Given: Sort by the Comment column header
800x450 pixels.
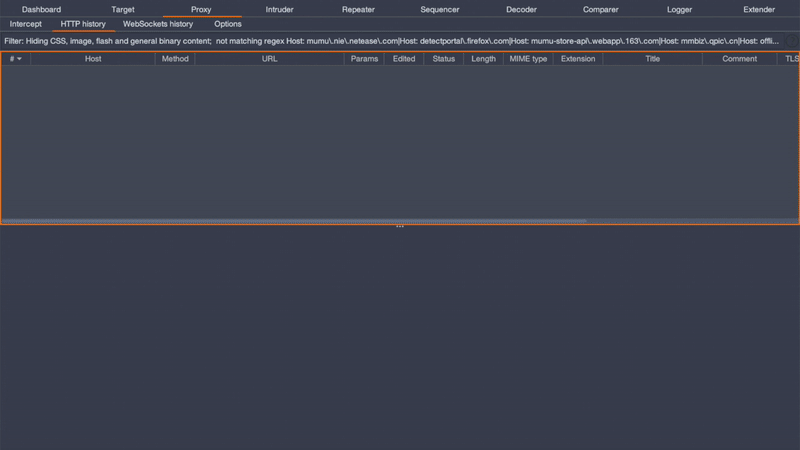Looking at the screenshot, I should pos(739,59).
